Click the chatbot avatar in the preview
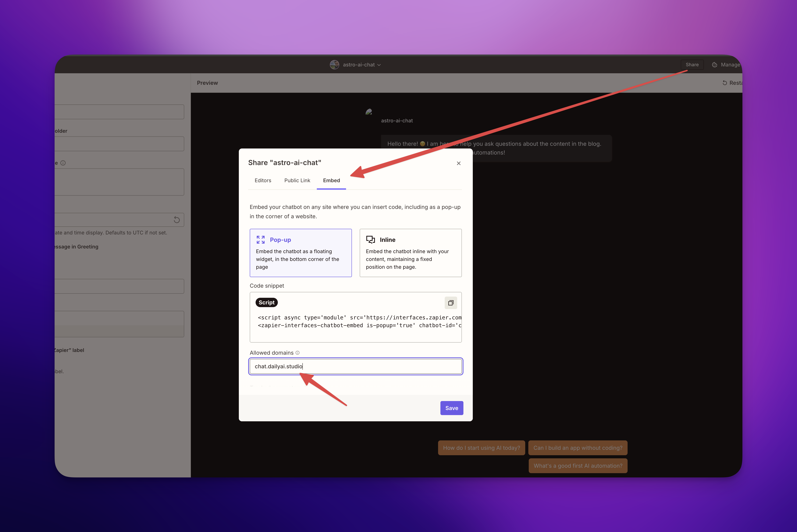797x532 pixels. (369, 112)
